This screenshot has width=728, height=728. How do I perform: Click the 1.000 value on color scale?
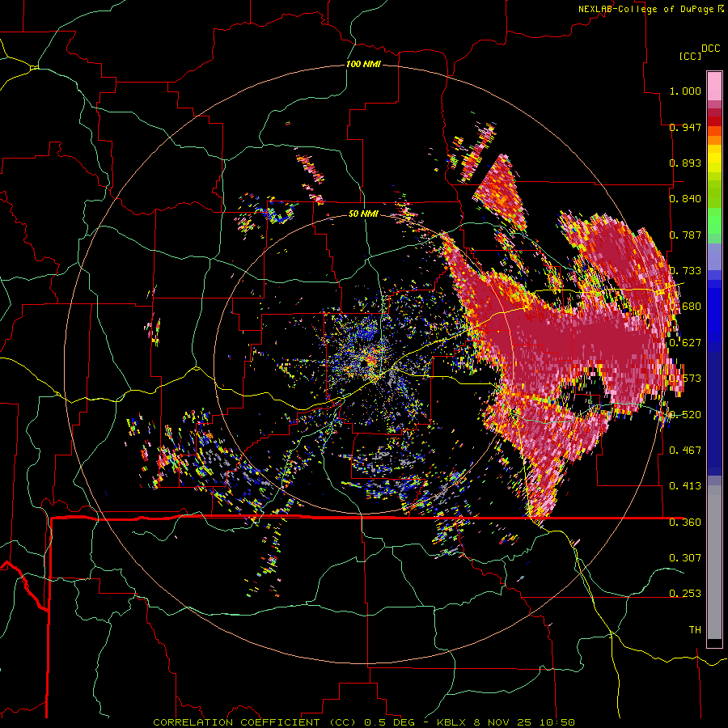pyautogui.click(x=685, y=91)
